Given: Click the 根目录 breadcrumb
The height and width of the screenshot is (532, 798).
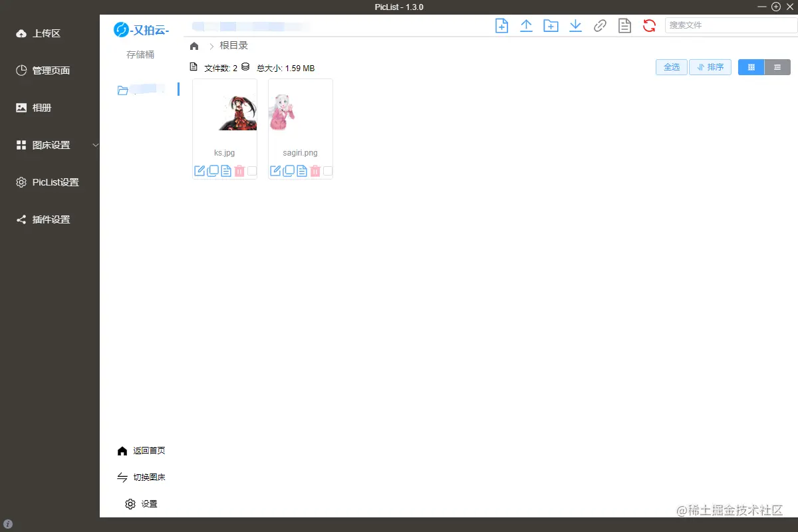Looking at the screenshot, I should tap(233, 46).
